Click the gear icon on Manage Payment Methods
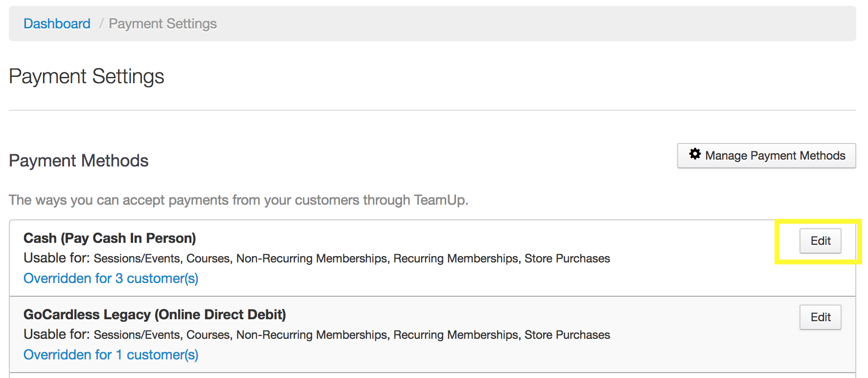 [695, 154]
